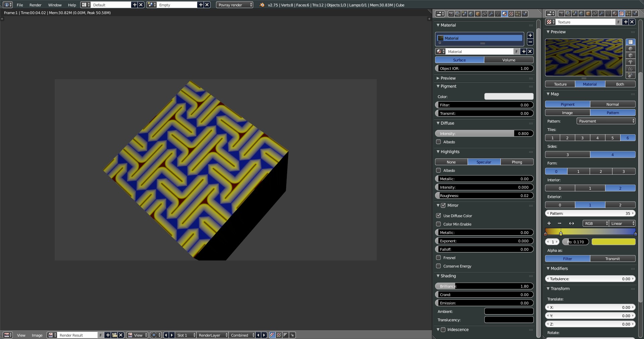Click the open image folder icon
This screenshot has height=339, width=644.
pos(114,335)
